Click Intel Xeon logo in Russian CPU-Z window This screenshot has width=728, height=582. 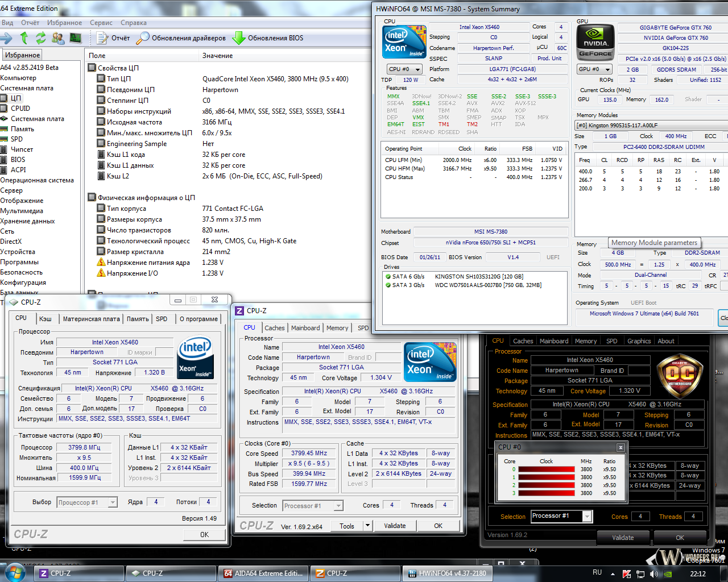pyautogui.click(x=196, y=358)
